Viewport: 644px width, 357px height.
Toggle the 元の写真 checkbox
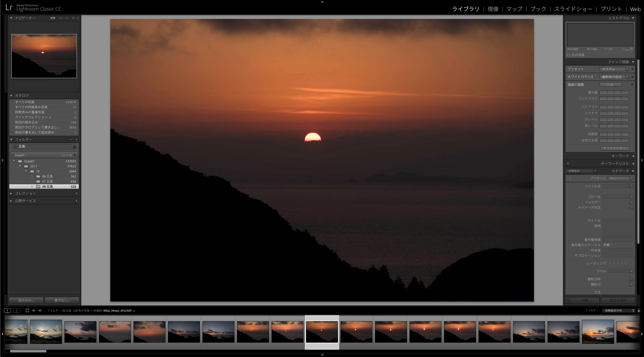pyautogui.click(x=569, y=55)
